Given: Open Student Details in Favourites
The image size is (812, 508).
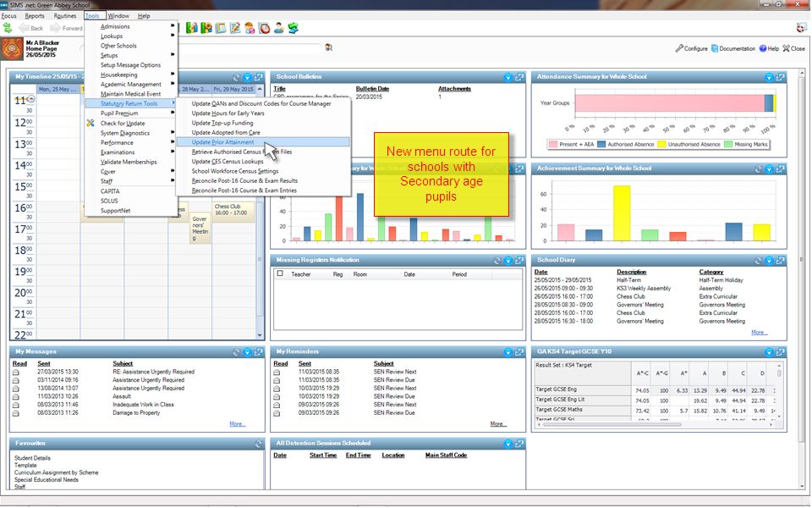Looking at the screenshot, I should tap(32, 458).
